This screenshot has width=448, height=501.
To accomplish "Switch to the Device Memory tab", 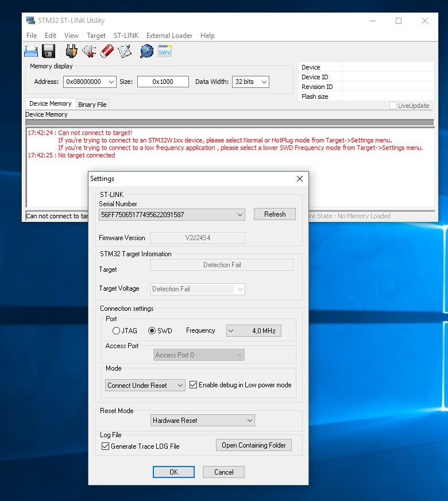I will [x=51, y=103].
